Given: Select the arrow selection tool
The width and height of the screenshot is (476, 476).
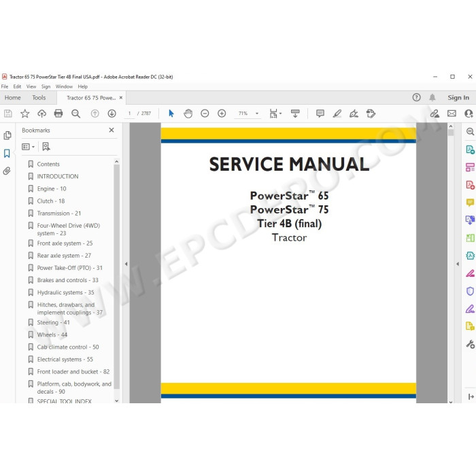Looking at the screenshot, I should pos(171,114).
